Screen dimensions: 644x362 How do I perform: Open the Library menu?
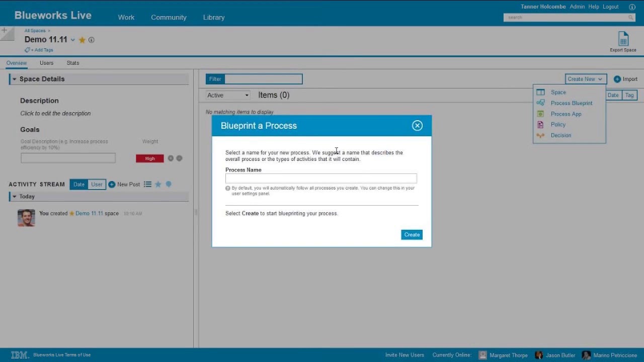[x=214, y=17]
